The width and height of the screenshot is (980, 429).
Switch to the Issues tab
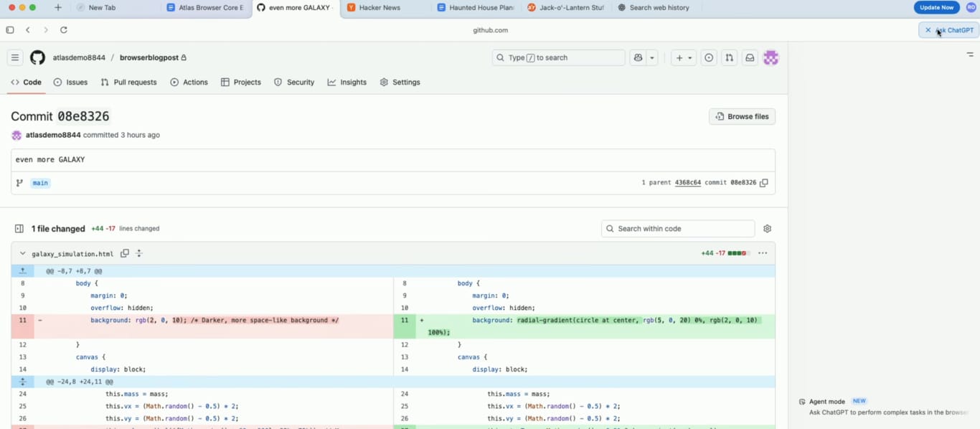(70, 82)
